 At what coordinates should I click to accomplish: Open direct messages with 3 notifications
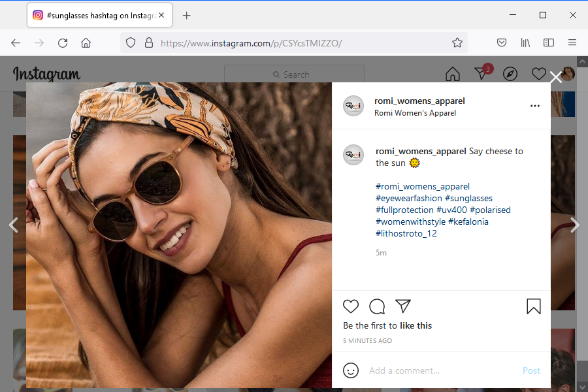click(x=481, y=74)
